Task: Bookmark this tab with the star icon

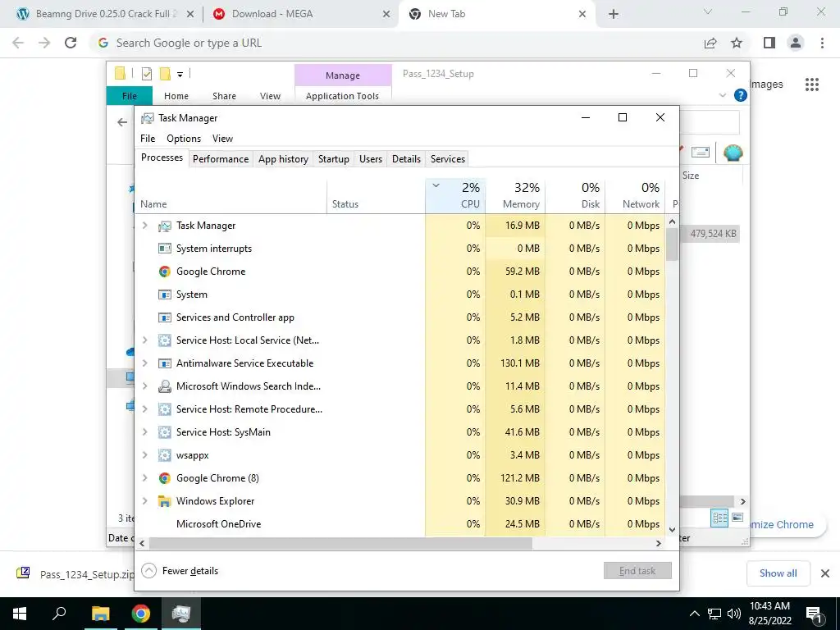Action: coord(737,43)
